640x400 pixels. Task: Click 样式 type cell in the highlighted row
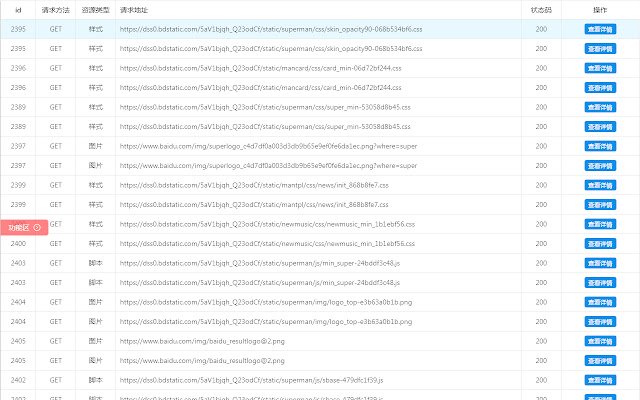coord(96,29)
